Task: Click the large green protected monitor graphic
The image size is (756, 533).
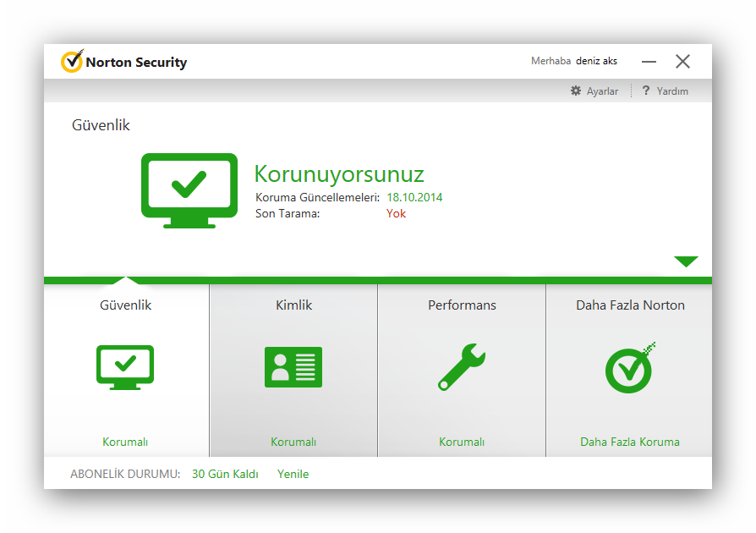Action: (189, 190)
